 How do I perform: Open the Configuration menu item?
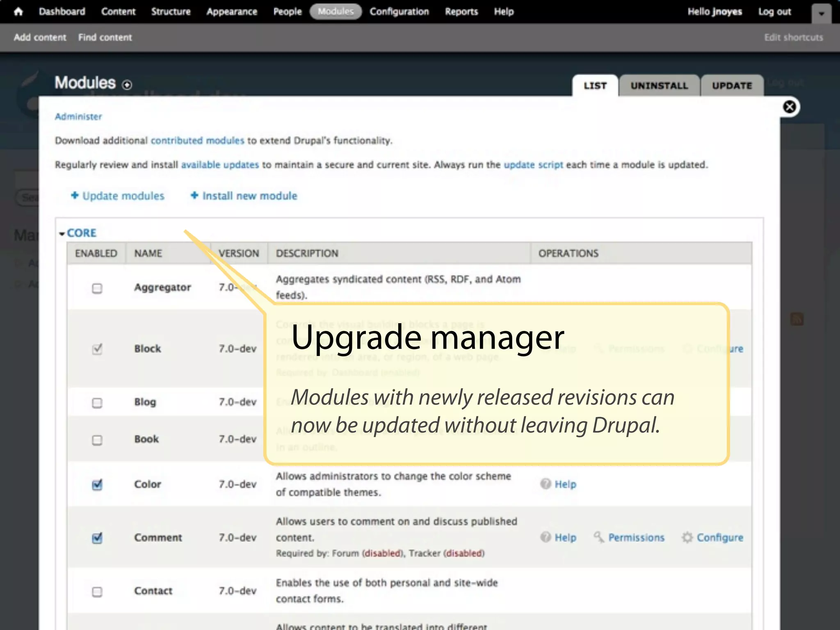(x=399, y=11)
